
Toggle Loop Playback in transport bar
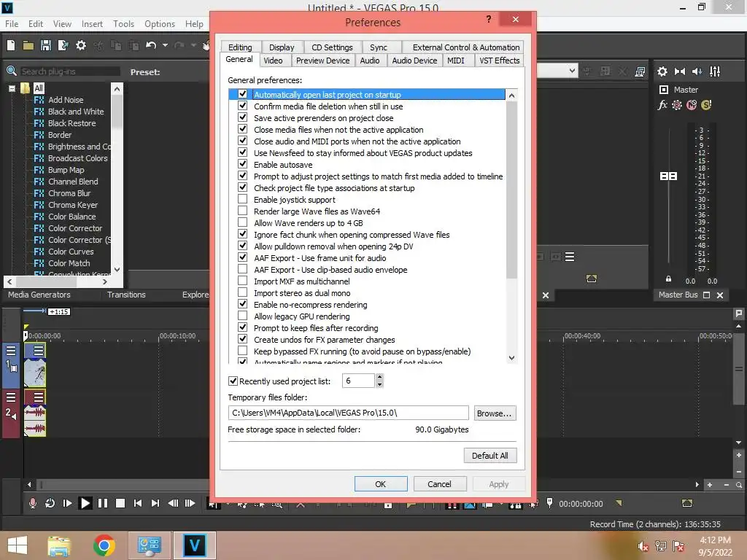[x=50, y=503]
